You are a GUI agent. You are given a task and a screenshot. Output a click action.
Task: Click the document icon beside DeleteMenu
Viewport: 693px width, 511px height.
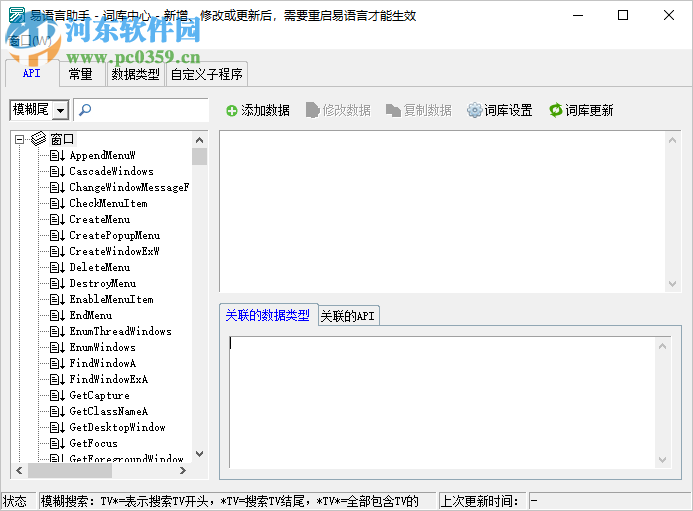click(57, 267)
